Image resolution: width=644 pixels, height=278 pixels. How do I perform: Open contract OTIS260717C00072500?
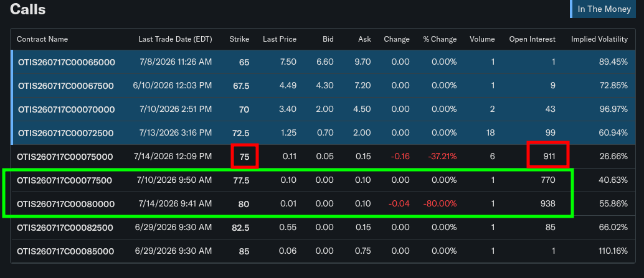[66, 133]
